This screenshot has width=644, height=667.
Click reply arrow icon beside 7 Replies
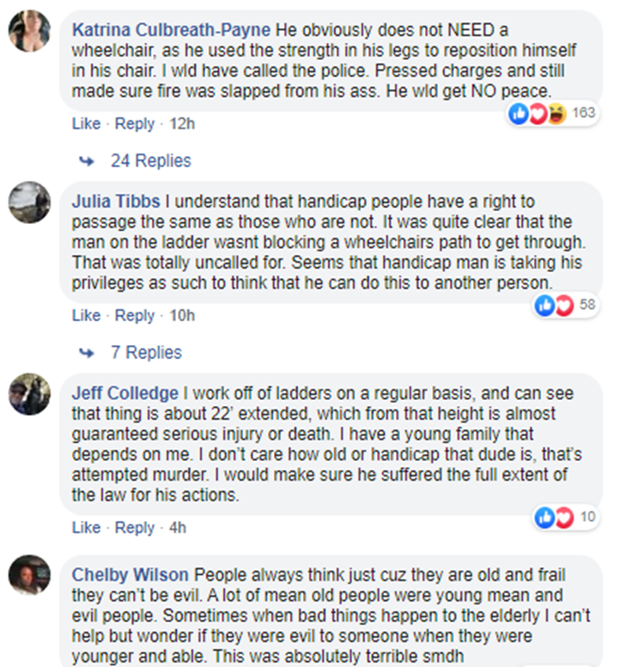86,353
